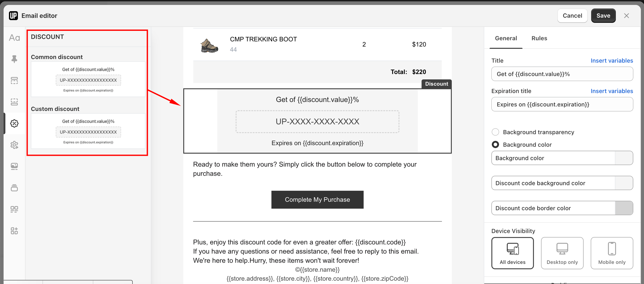Select the discount badge sidebar icon
Viewport: 644px width, 284px height.
(x=14, y=123)
